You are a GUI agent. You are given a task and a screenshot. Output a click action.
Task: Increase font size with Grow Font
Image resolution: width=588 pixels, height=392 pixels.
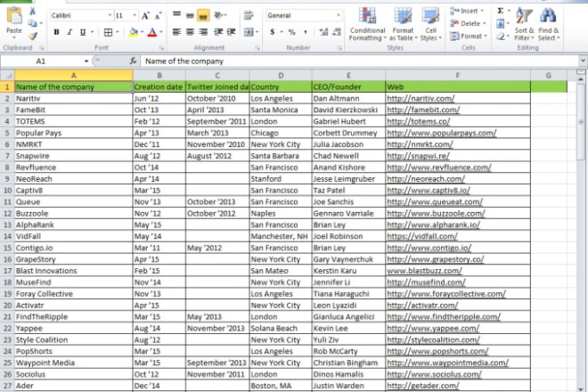pyautogui.click(x=145, y=16)
